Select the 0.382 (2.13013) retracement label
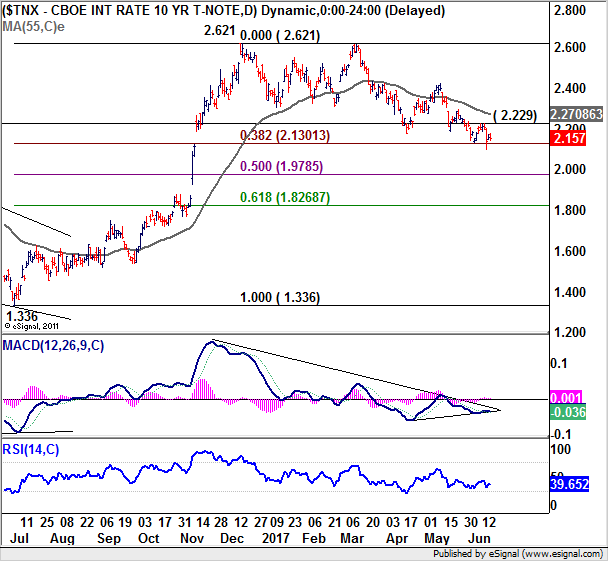608x561 pixels. [285, 136]
